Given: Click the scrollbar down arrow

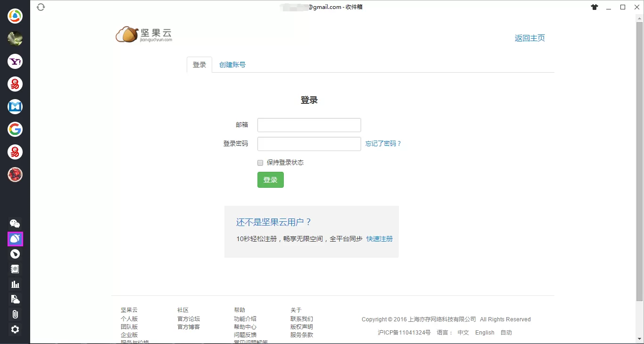Looking at the screenshot, I should (640, 339).
